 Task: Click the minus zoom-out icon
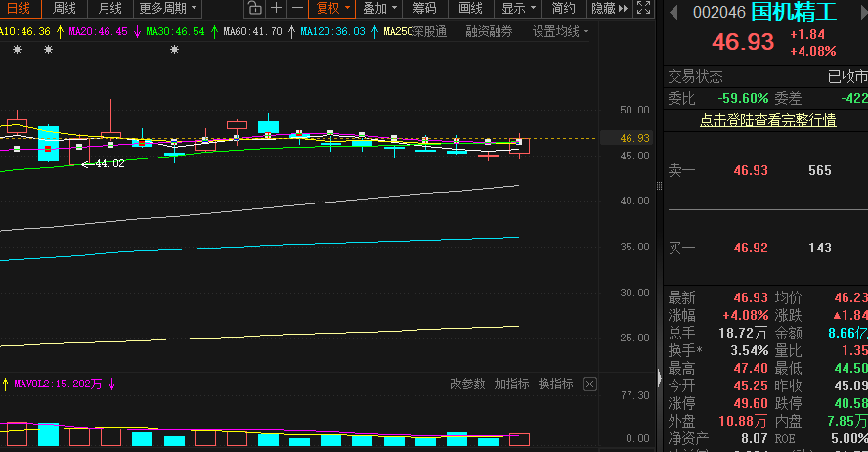(x=297, y=8)
